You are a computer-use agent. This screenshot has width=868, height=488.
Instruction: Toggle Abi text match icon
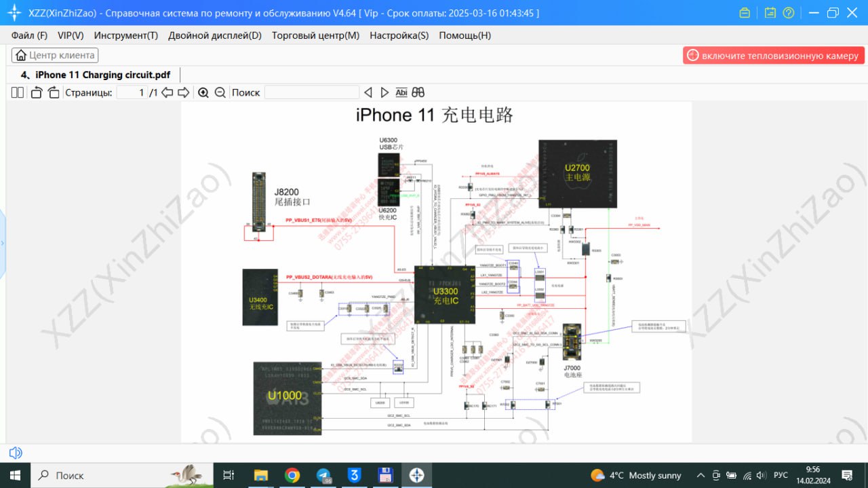(x=401, y=92)
